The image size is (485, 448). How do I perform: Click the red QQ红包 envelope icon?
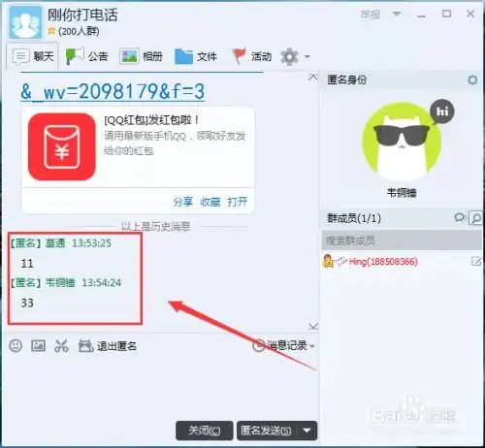click(62, 146)
